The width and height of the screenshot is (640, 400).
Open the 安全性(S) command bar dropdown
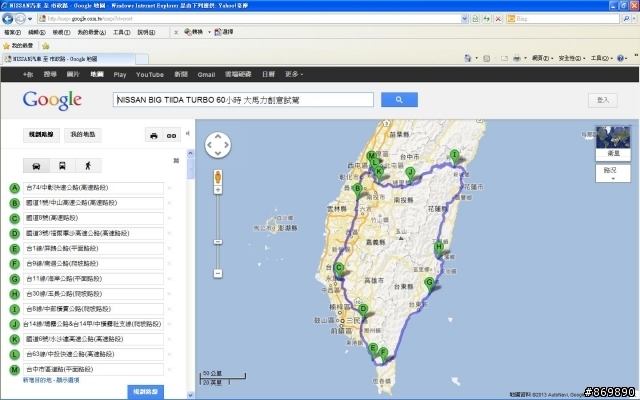coord(572,58)
